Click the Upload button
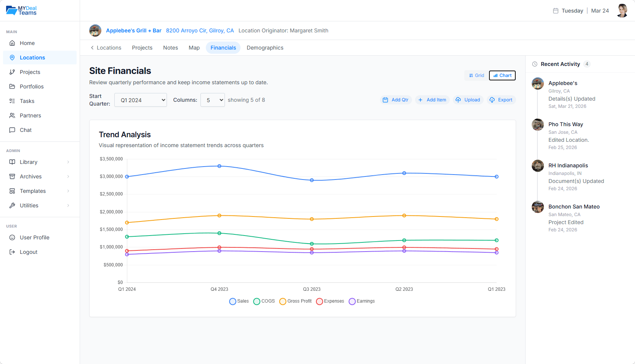Screen dimensions: 635x364 [x=468, y=100]
